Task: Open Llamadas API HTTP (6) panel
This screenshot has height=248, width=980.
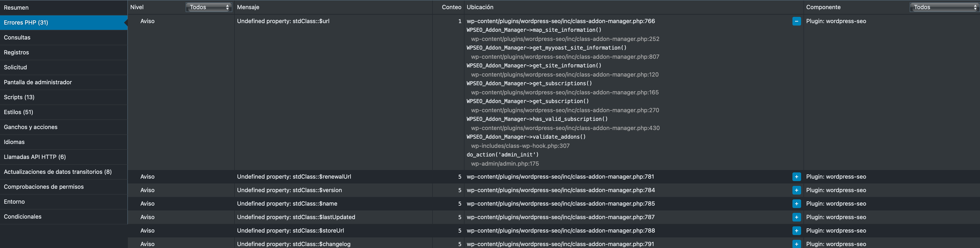Action: click(x=64, y=157)
